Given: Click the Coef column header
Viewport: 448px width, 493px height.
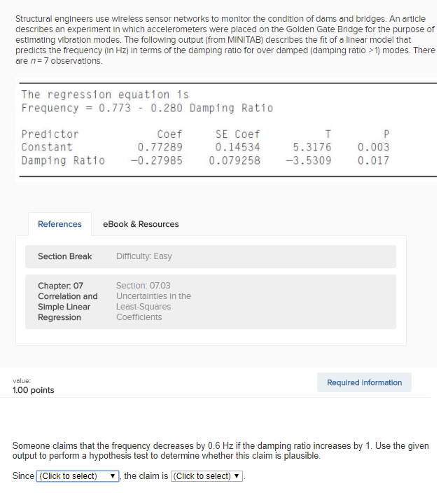Looking at the screenshot, I should (x=169, y=134).
